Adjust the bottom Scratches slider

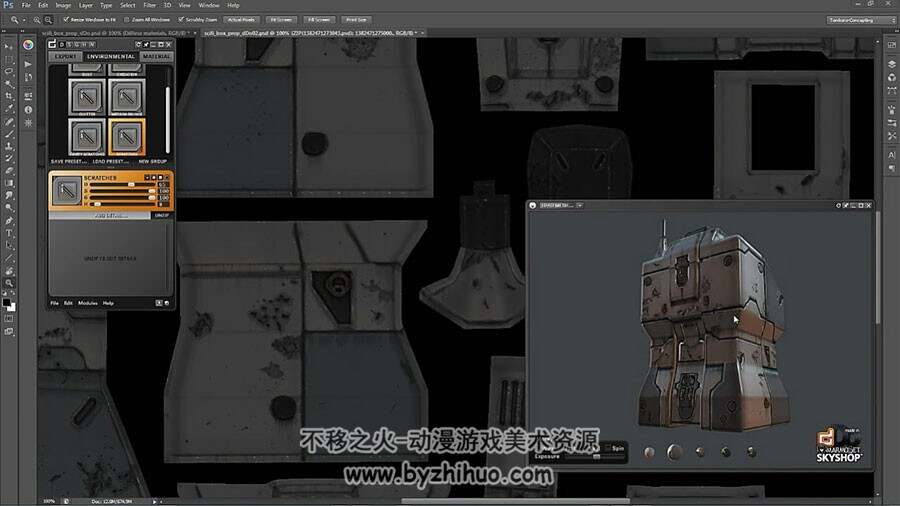click(121, 203)
